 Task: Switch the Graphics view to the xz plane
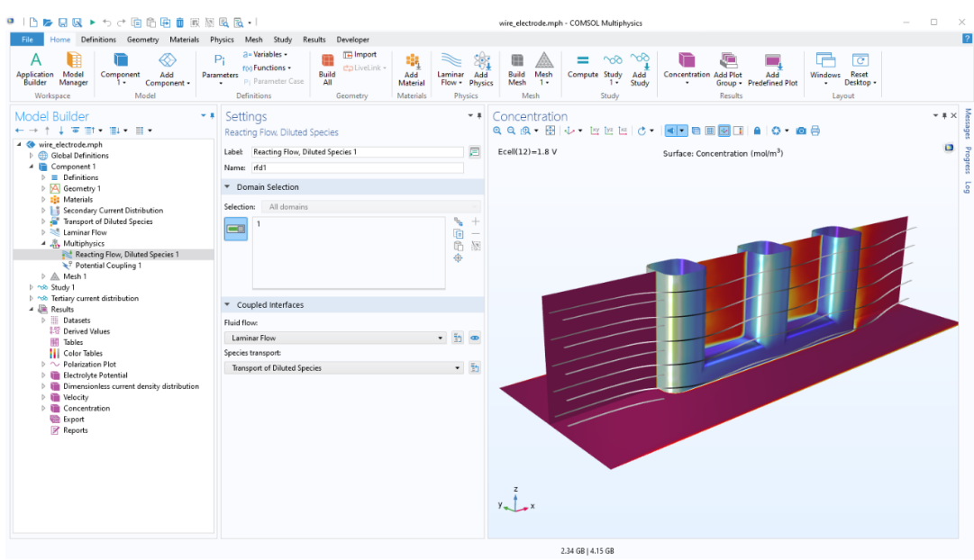623,131
